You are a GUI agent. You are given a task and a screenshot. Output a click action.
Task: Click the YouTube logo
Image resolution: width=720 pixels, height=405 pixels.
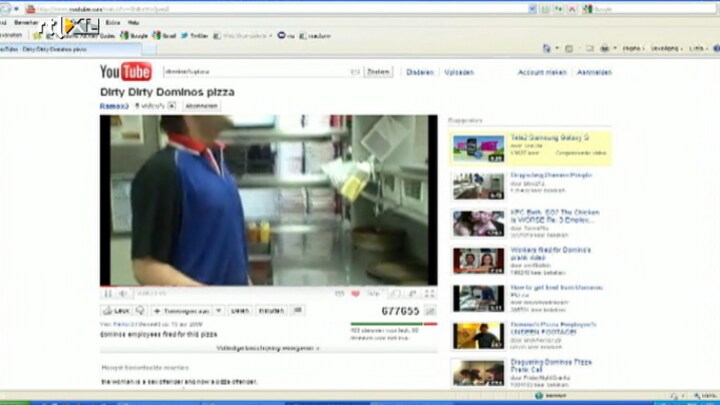click(x=126, y=72)
